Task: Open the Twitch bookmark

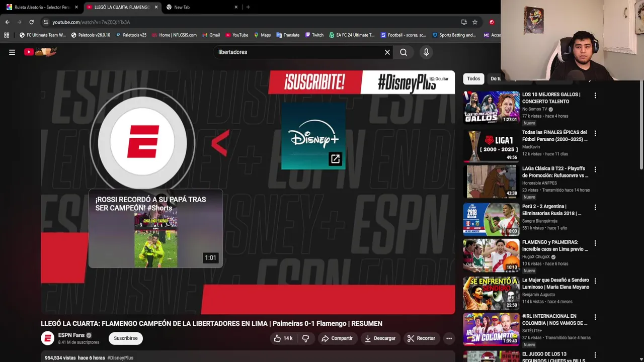Action: click(314, 35)
